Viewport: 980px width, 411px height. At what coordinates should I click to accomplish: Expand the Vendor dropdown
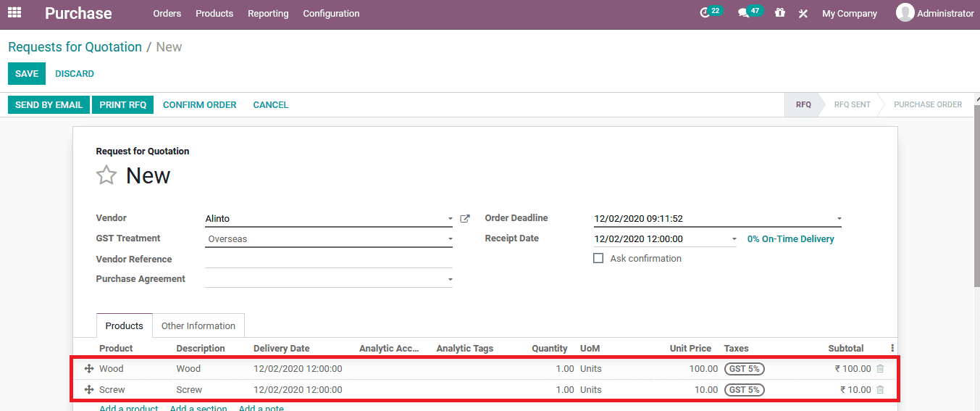tap(450, 219)
